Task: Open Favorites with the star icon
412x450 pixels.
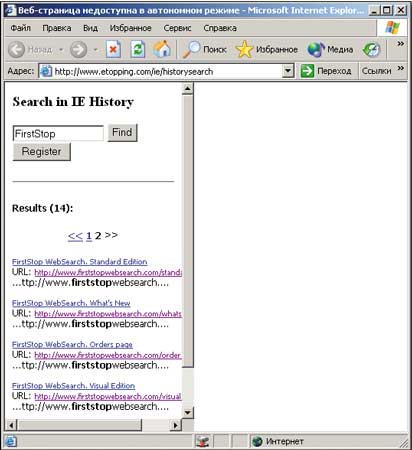Action: click(244, 50)
